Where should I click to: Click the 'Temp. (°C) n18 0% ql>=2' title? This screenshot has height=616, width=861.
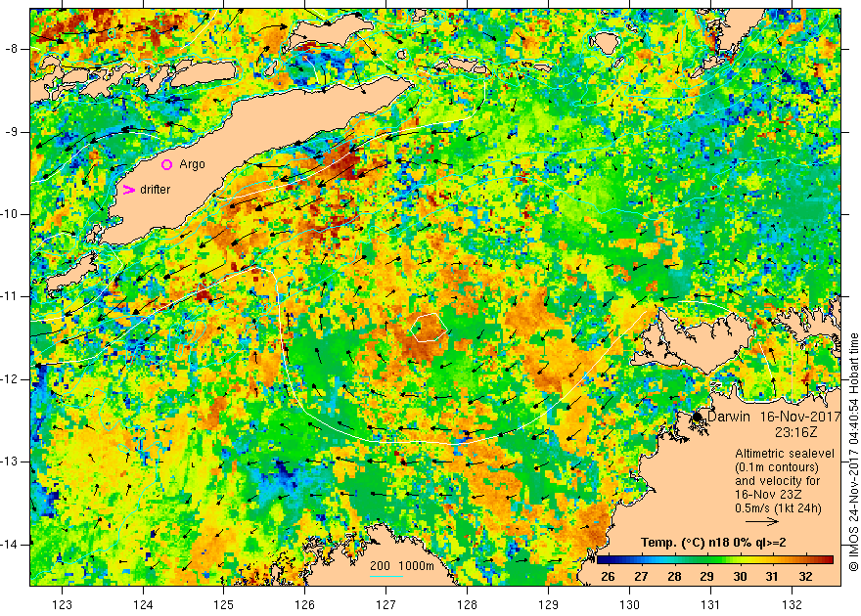click(x=713, y=543)
